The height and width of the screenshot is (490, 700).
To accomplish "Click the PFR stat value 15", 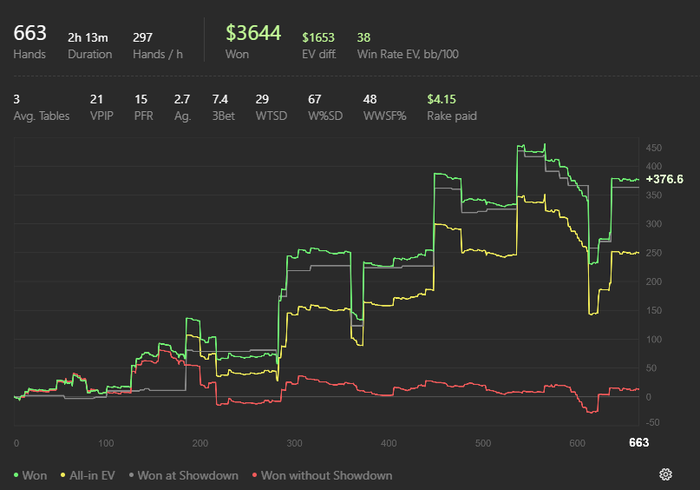I will pos(141,99).
